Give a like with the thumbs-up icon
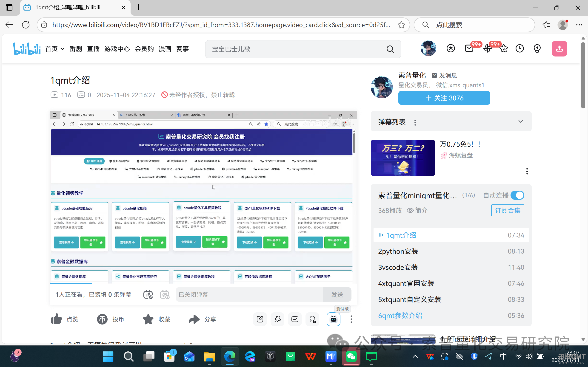This screenshot has height=367, width=588. [56, 319]
